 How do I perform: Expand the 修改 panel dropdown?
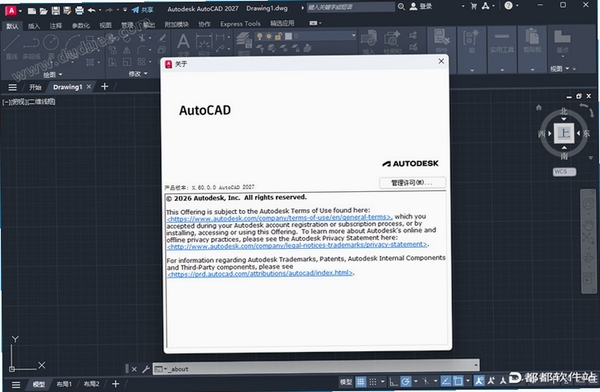click(x=138, y=74)
